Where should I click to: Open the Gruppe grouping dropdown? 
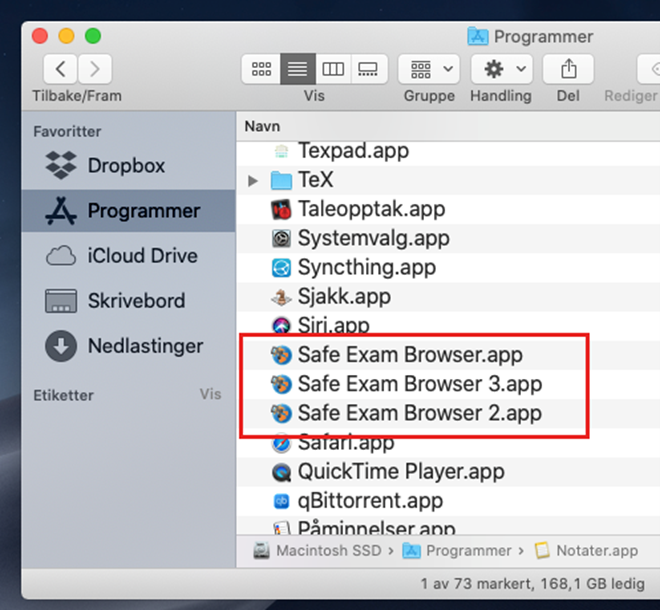click(x=429, y=69)
